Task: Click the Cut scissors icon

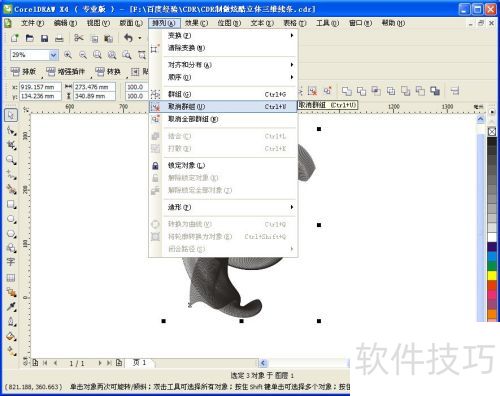Action: (79, 38)
